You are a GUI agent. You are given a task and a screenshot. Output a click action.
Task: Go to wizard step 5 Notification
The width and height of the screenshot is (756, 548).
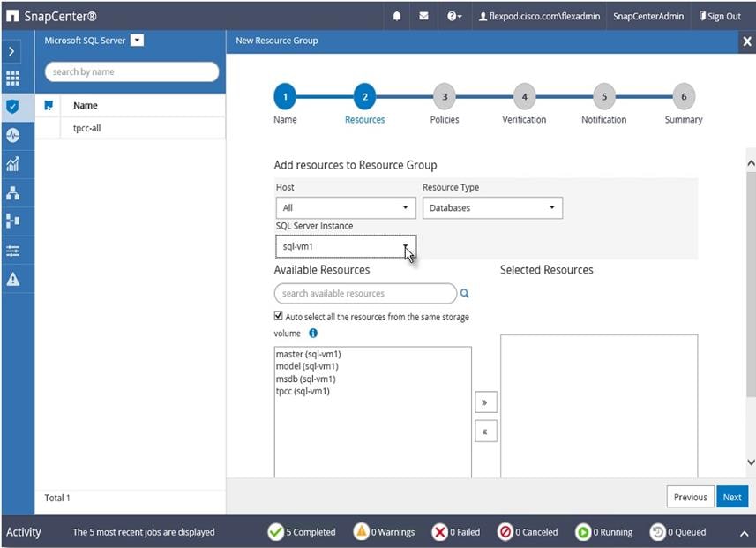(x=604, y=97)
